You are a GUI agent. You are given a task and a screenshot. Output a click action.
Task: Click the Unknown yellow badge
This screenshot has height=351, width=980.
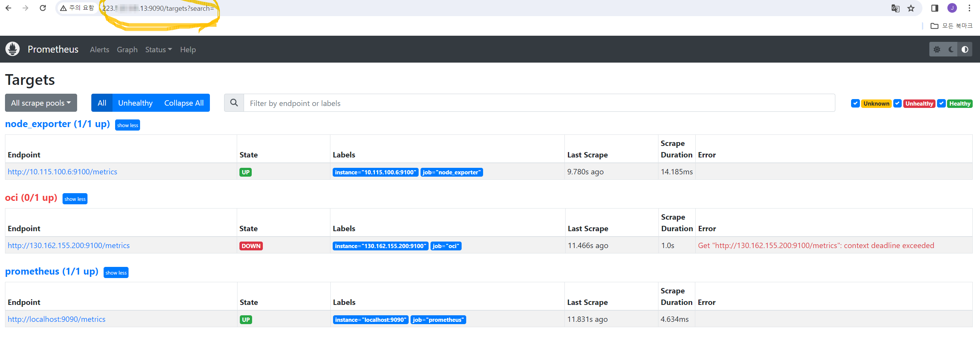click(876, 103)
